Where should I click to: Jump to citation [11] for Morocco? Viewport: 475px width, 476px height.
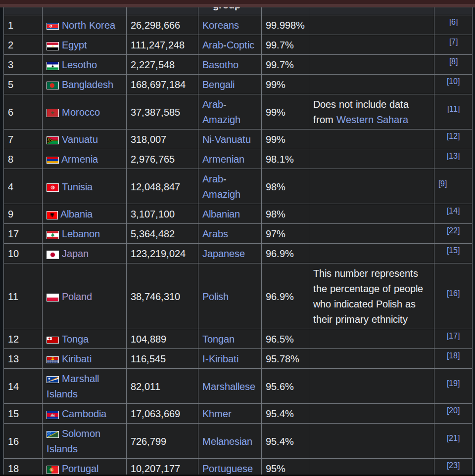tap(453, 109)
